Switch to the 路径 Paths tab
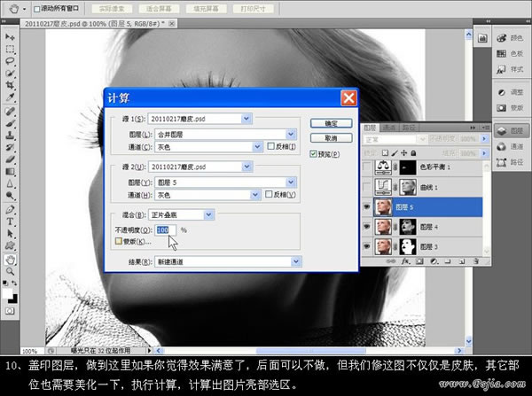This screenshot has width=532, height=396. point(409,128)
